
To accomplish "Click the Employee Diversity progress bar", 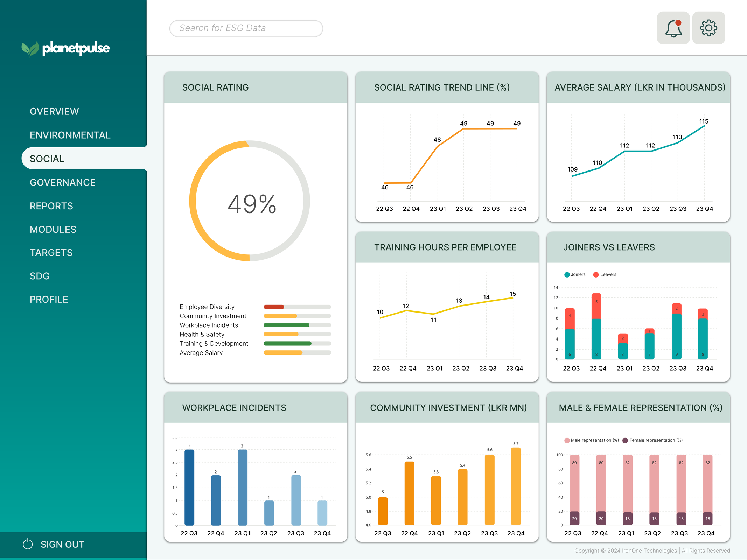I will click(x=297, y=307).
